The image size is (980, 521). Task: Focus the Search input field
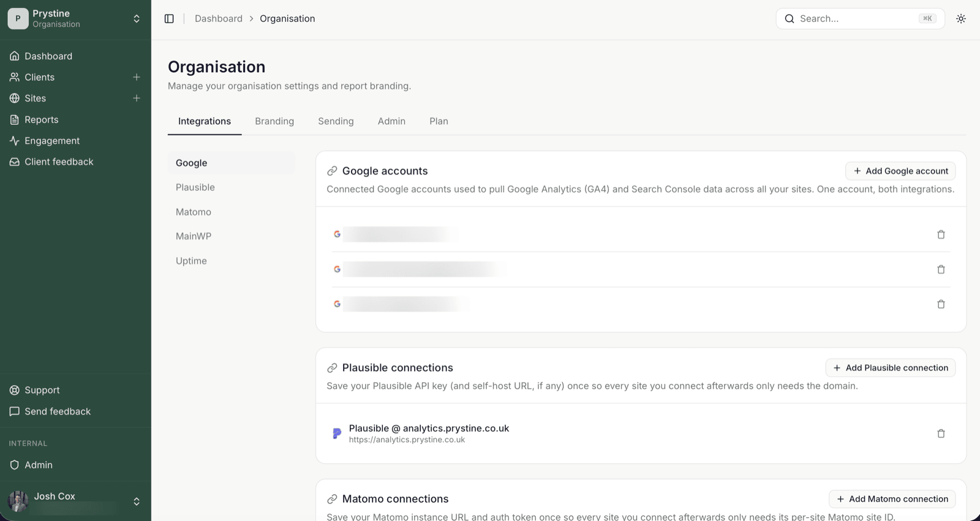tap(860, 19)
